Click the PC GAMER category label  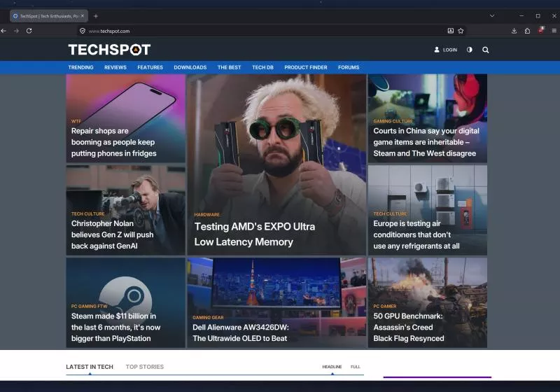pos(384,306)
